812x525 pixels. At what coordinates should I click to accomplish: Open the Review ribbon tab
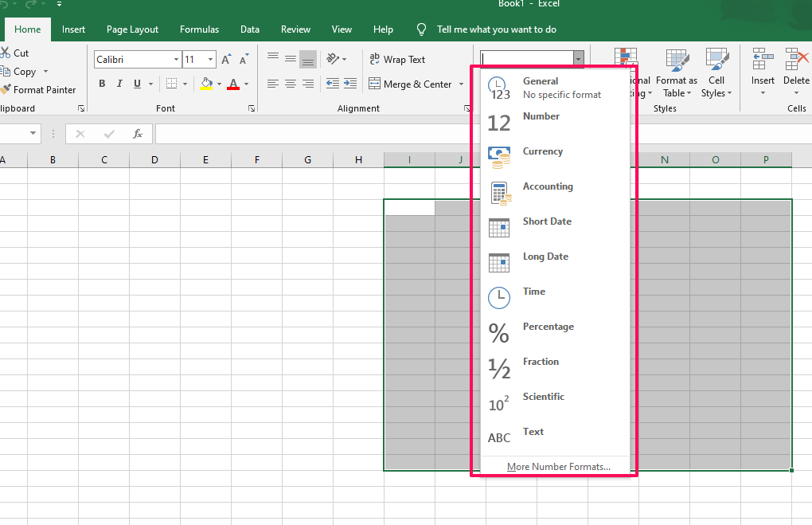pyautogui.click(x=295, y=29)
